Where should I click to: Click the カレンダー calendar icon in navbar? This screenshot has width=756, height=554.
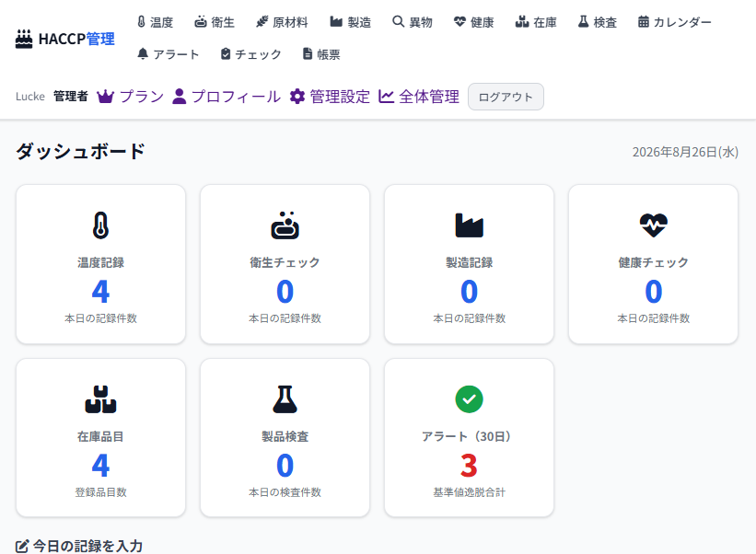pyautogui.click(x=643, y=22)
